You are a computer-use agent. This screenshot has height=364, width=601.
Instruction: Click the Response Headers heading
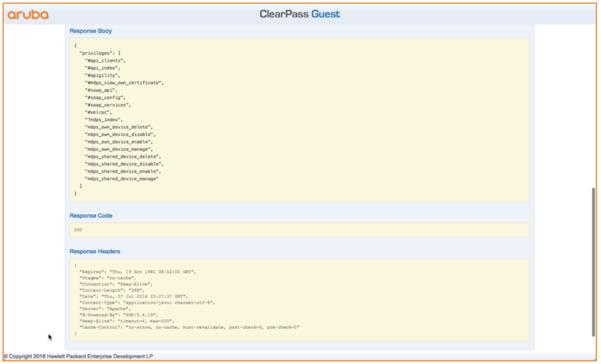(95, 251)
